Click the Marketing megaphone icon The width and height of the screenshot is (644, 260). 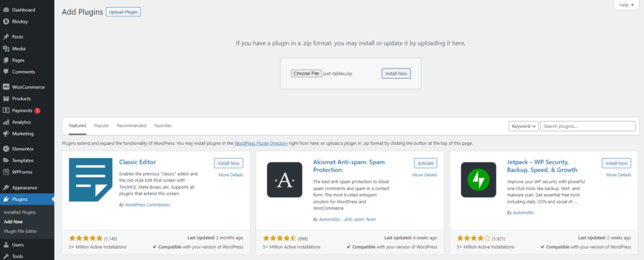(6, 133)
